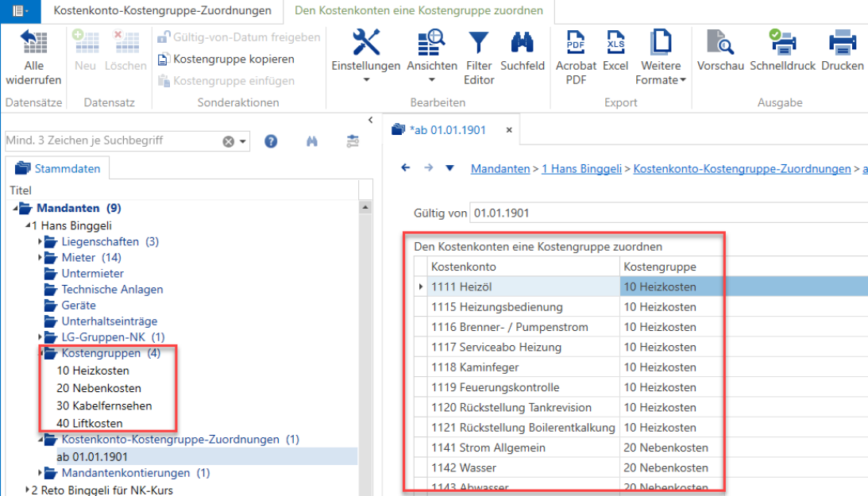The image size is (868, 496).
Task: Navigate back with left arrow
Action: [x=406, y=167]
